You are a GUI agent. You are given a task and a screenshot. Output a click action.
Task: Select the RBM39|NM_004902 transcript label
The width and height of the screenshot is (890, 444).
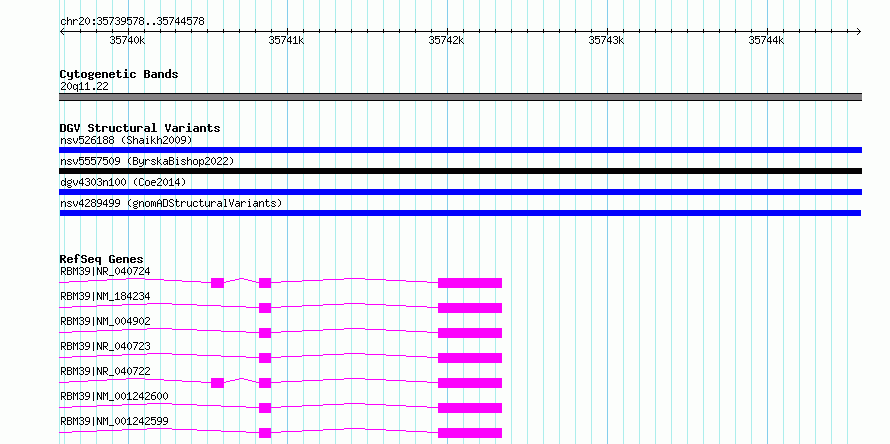click(x=105, y=321)
